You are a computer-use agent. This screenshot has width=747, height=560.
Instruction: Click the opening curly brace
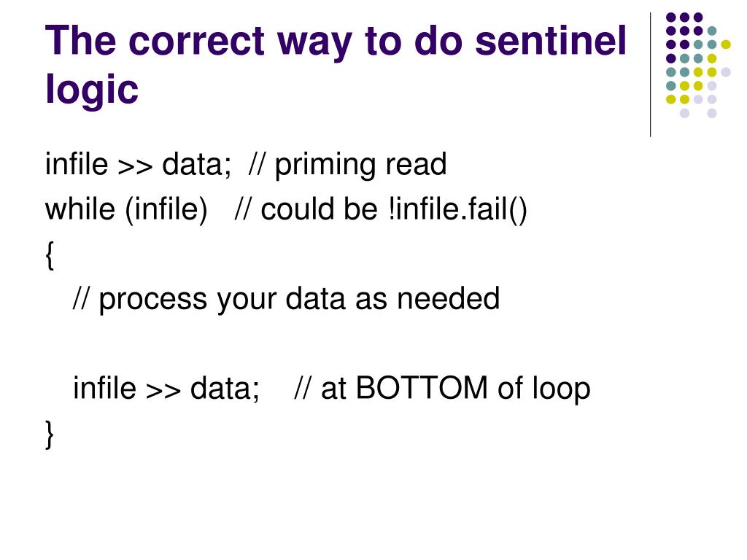click(50, 254)
